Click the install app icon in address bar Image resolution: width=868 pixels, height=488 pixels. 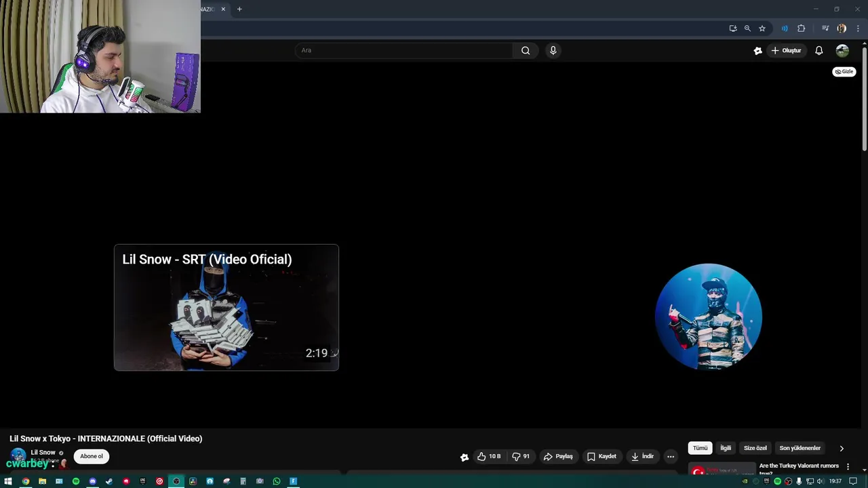tap(733, 28)
